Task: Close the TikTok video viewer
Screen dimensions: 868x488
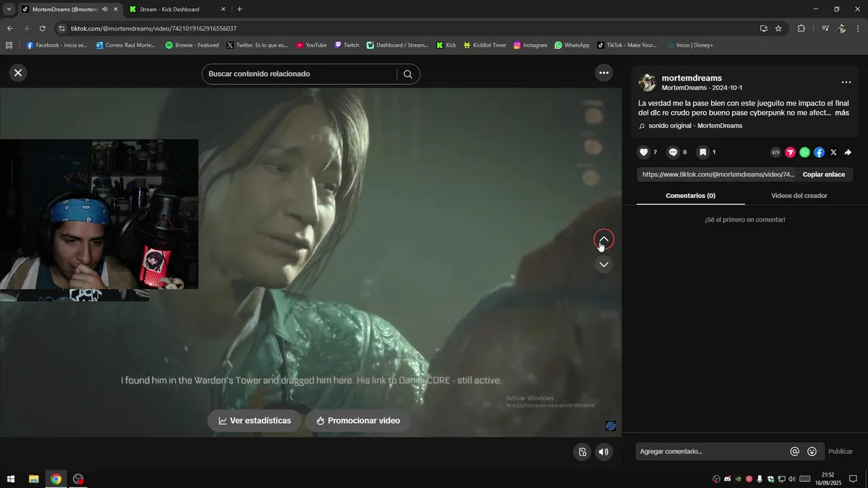Action: click(x=18, y=73)
